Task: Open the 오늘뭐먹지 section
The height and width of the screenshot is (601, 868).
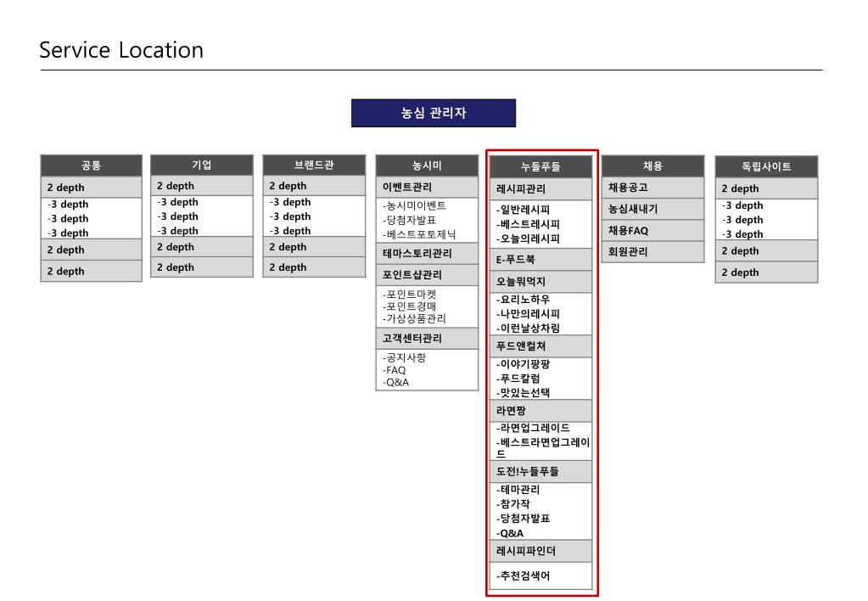Action: point(540,282)
